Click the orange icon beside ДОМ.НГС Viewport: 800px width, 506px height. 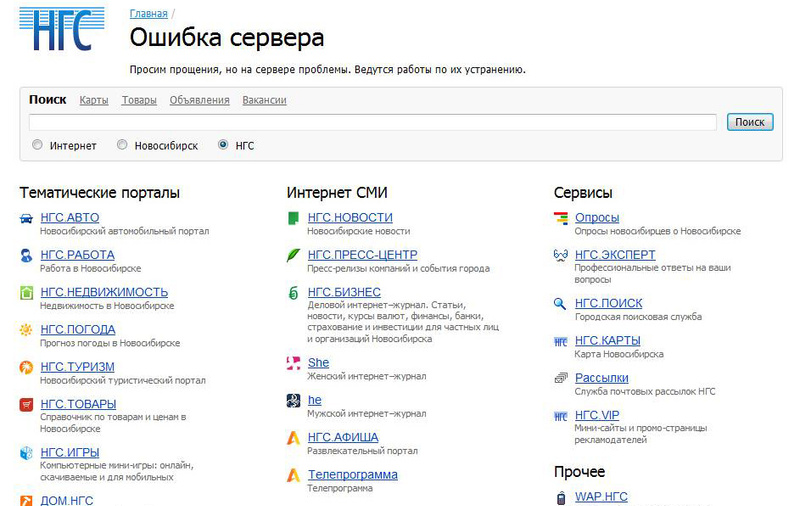pos(26,500)
